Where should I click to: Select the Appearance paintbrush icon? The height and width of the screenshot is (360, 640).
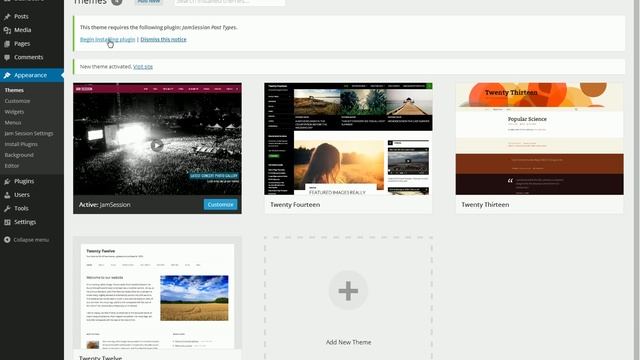pyautogui.click(x=7, y=76)
